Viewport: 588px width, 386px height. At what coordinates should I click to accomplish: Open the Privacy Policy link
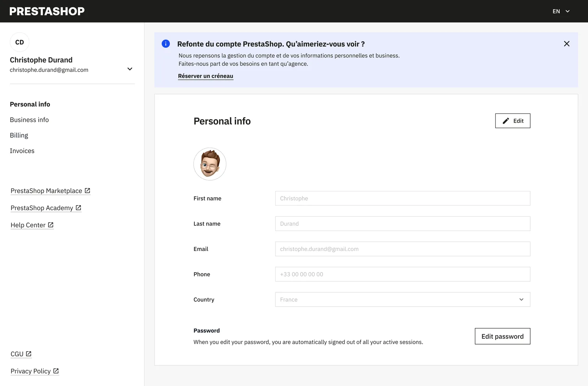35,371
